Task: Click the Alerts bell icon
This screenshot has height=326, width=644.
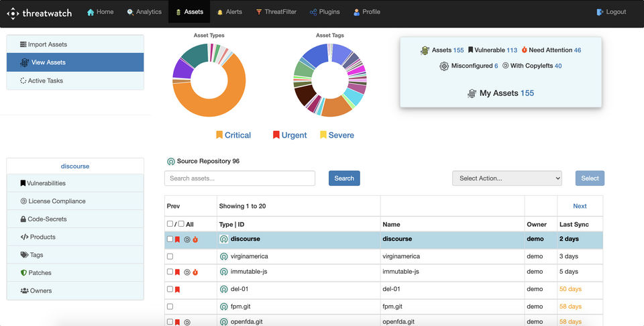Action: 220,12
